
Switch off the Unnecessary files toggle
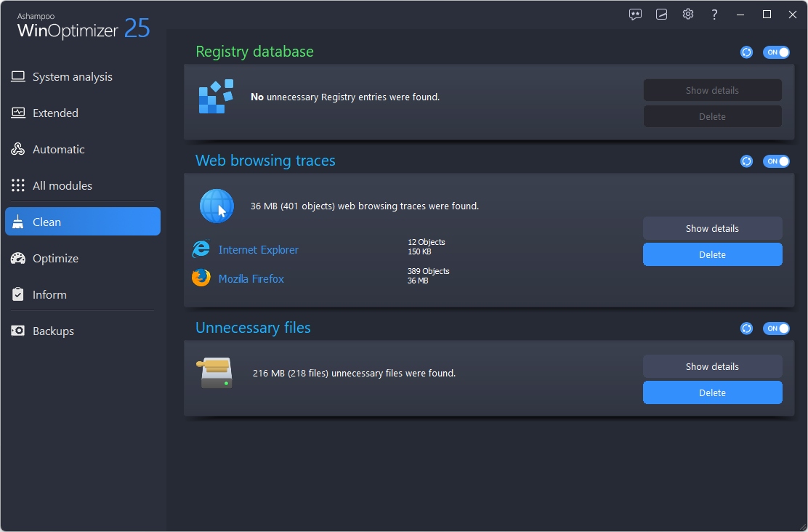(x=775, y=329)
